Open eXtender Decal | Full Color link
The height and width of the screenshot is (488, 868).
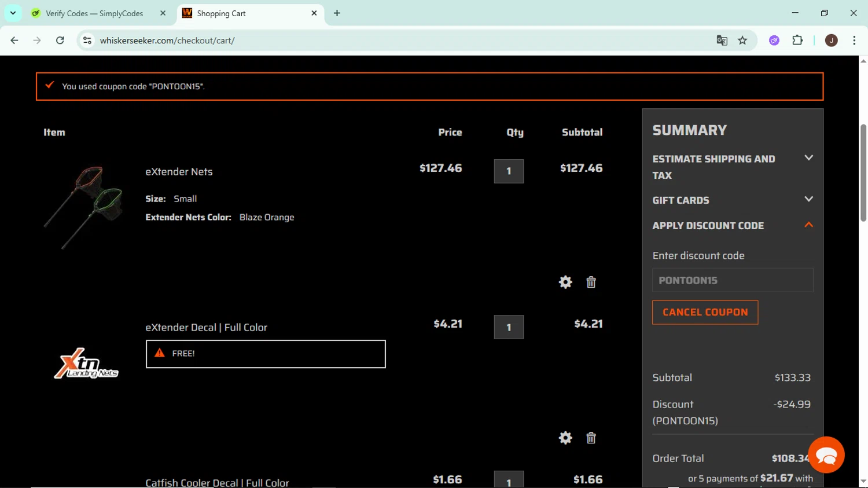(x=206, y=328)
